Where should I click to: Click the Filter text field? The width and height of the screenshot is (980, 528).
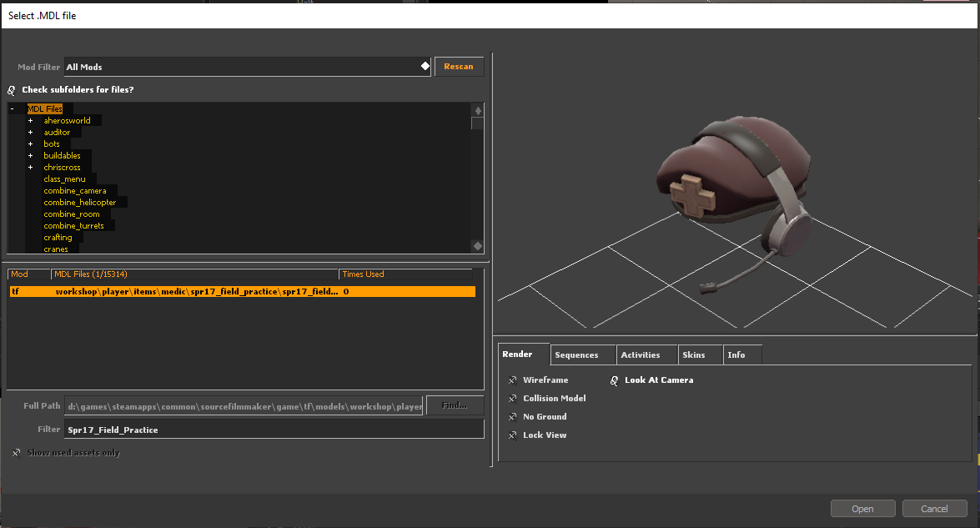click(x=274, y=430)
